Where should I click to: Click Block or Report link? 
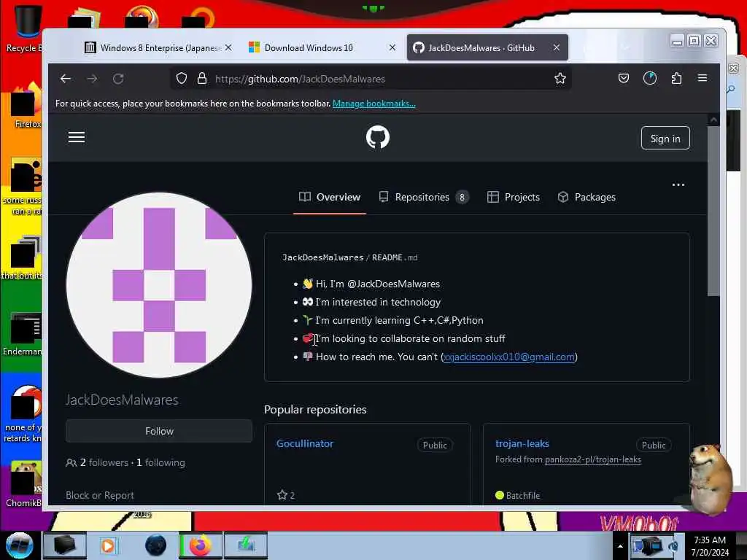click(100, 495)
